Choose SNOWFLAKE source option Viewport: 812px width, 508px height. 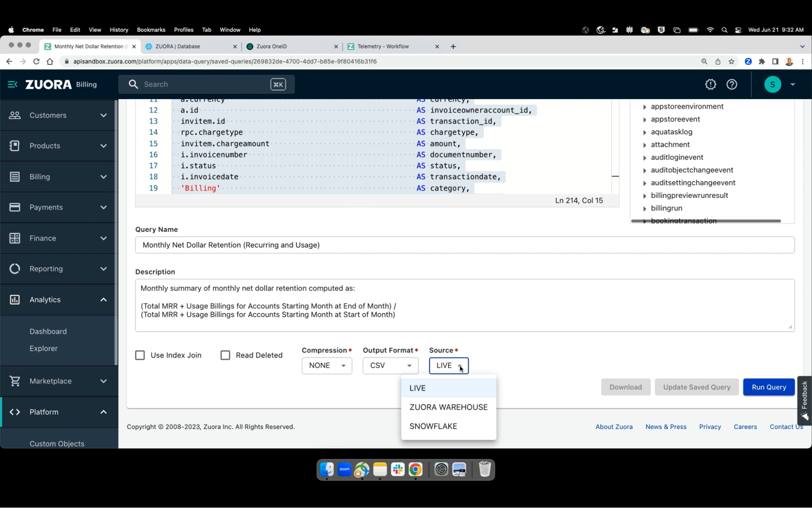point(433,426)
